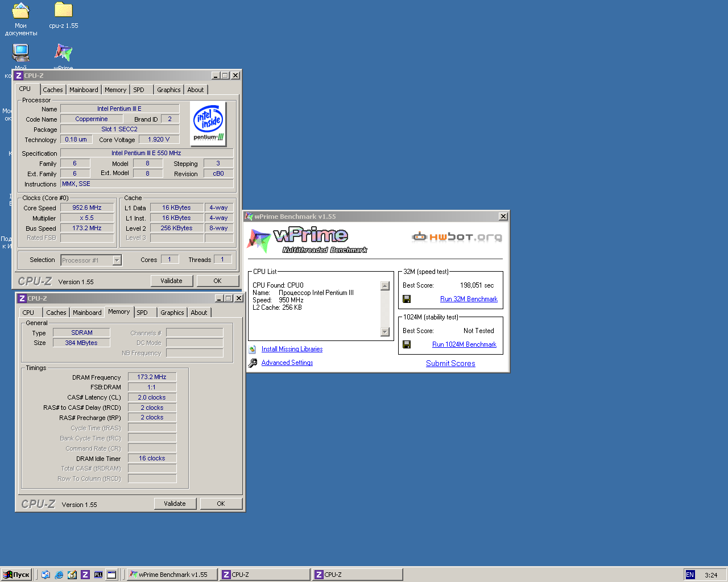The height and width of the screenshot is (582, 728).
Task: Switch to wPrime Benchmark v1.55 taskbar button
Action: tap(172, 575)
